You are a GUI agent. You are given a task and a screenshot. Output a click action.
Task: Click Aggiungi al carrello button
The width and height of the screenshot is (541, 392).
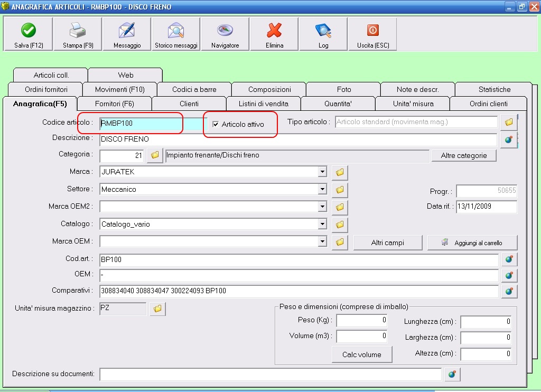[x=472, y=242]
